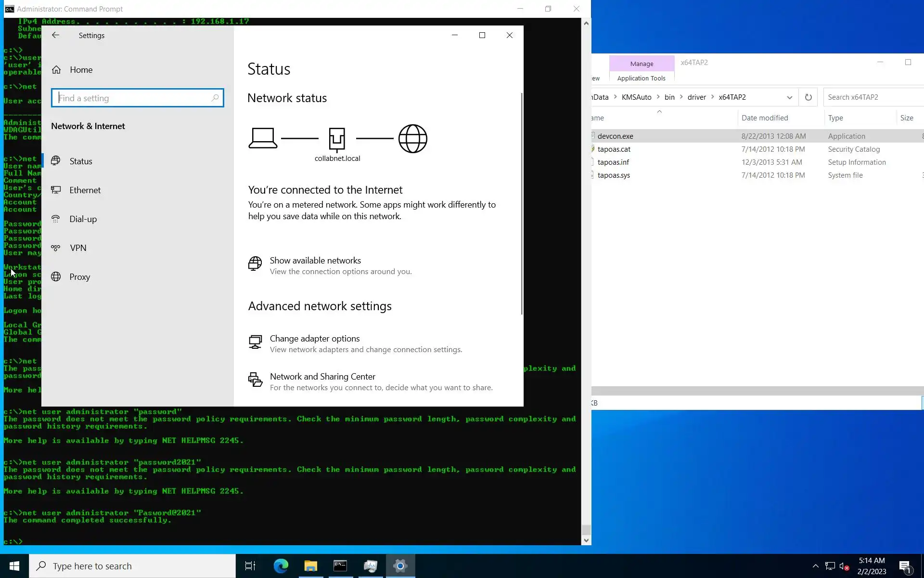
Task: Select the Status navigation item
Action: point(81,161)
